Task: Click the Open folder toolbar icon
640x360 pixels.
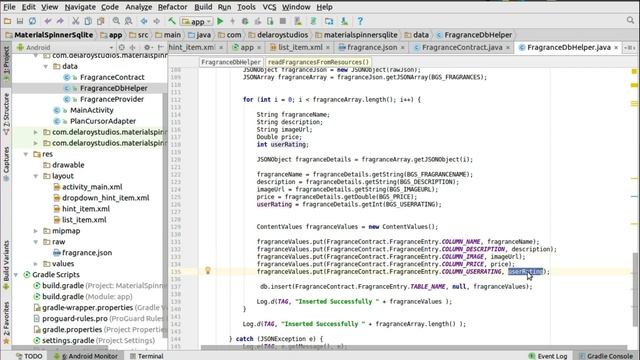Action: tap(7, 21)
